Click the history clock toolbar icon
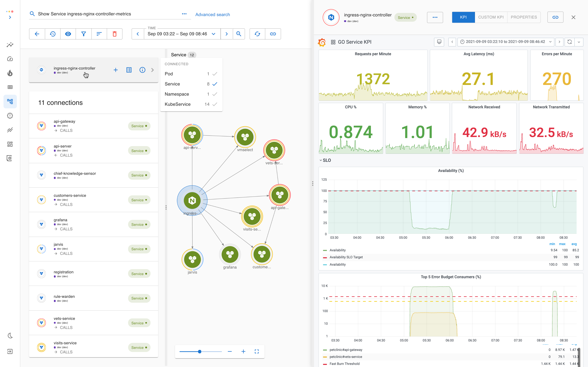 point(52,34)
